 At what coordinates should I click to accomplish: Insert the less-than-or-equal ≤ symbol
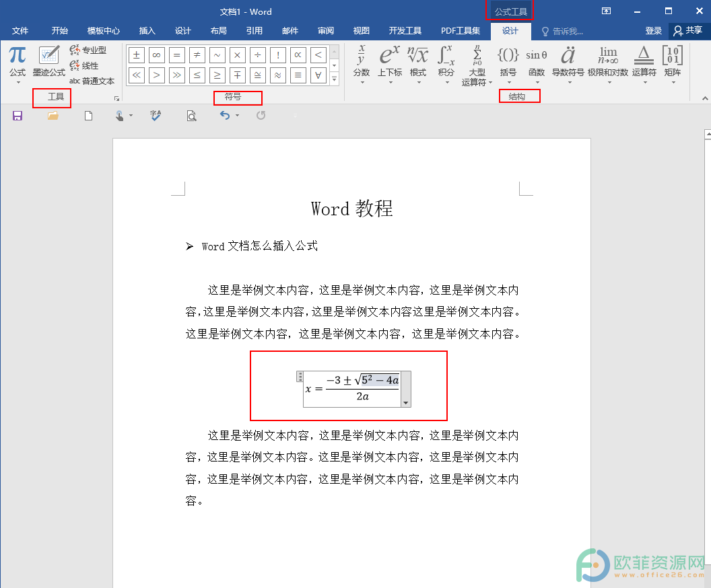coord(197,75)
